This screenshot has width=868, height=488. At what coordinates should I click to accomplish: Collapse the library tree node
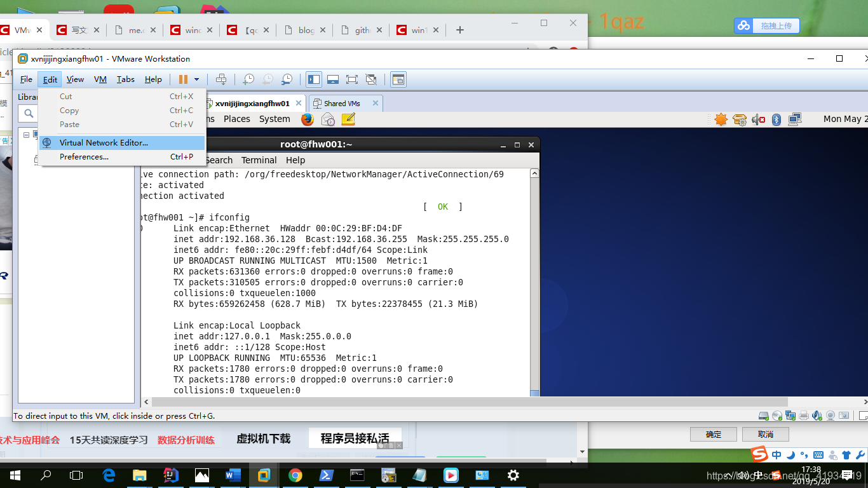tap(27, 135)
